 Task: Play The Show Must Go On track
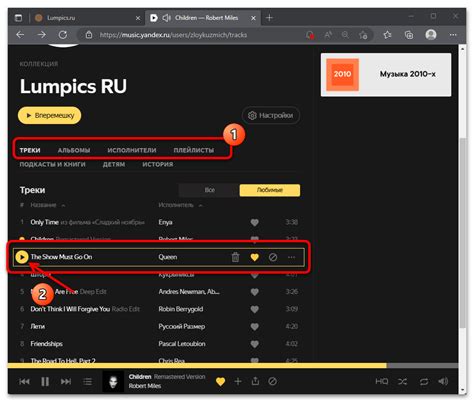(22, 257)
